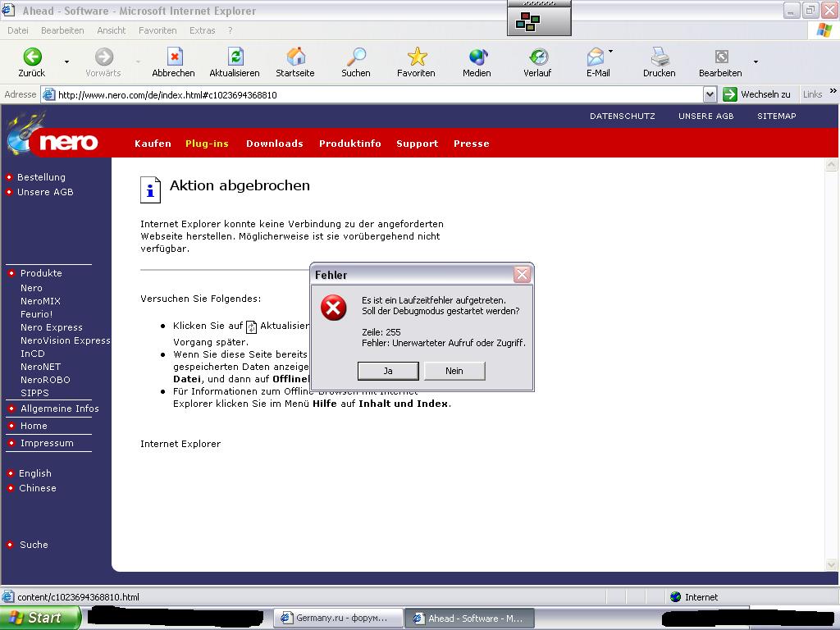840x630 pixels.
Task: Select NeroROBO in the sidebar
Action: pos(46,380)
